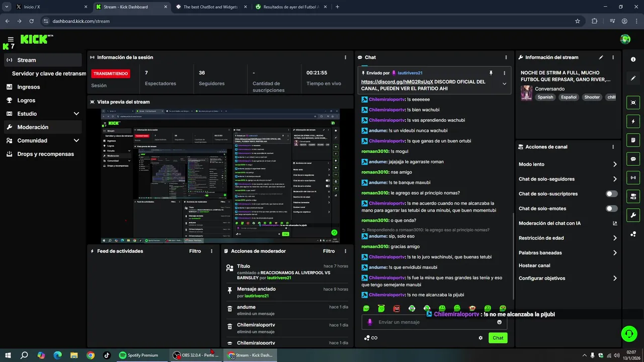This screenshot has width=644, height=362.
Task: Open lautirivero21 name in pinned message header
Action: point(410,73)
